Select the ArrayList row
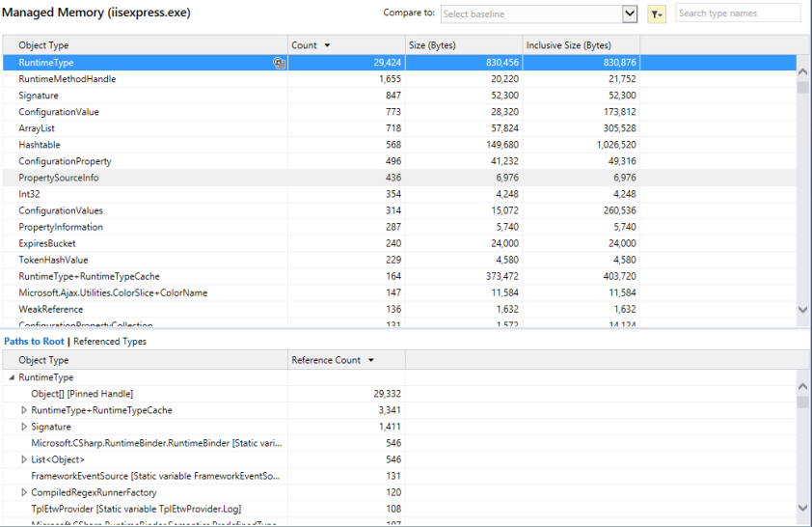This screenshot has width=812, height=527. [x=399, y=128]
